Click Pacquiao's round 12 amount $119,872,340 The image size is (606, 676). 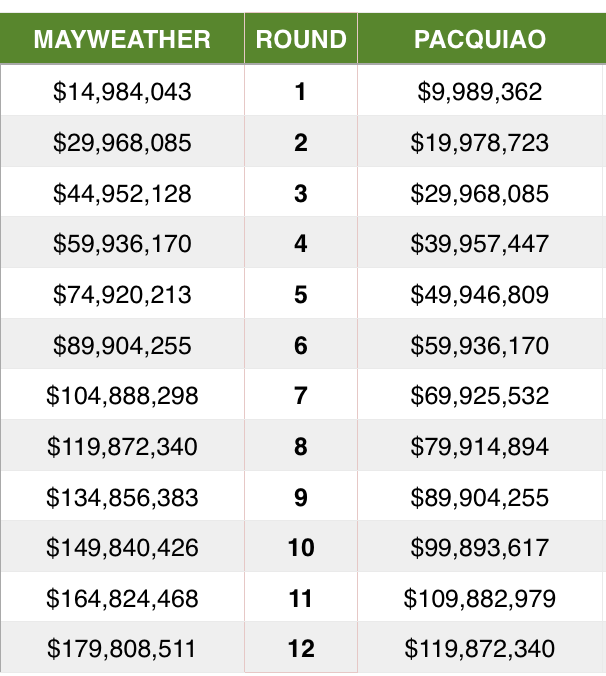[x=480, y=648]
